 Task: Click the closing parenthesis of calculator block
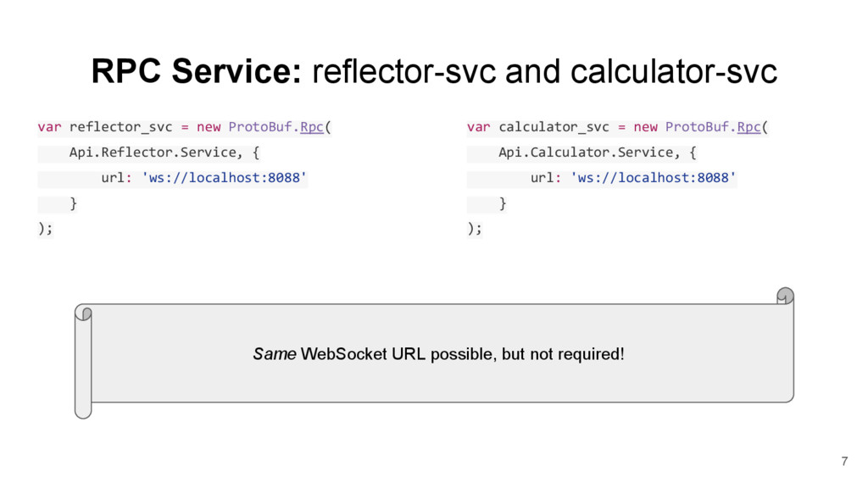(x=470, y=228)
